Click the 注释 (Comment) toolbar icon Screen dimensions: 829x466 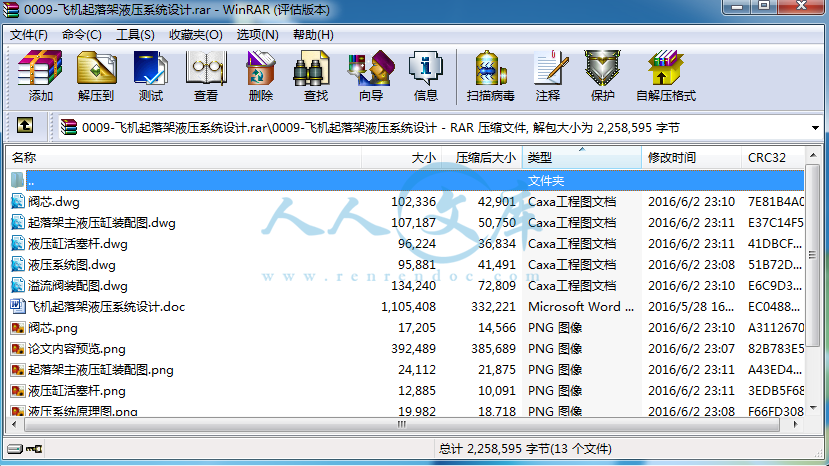[x=550, y=68]
